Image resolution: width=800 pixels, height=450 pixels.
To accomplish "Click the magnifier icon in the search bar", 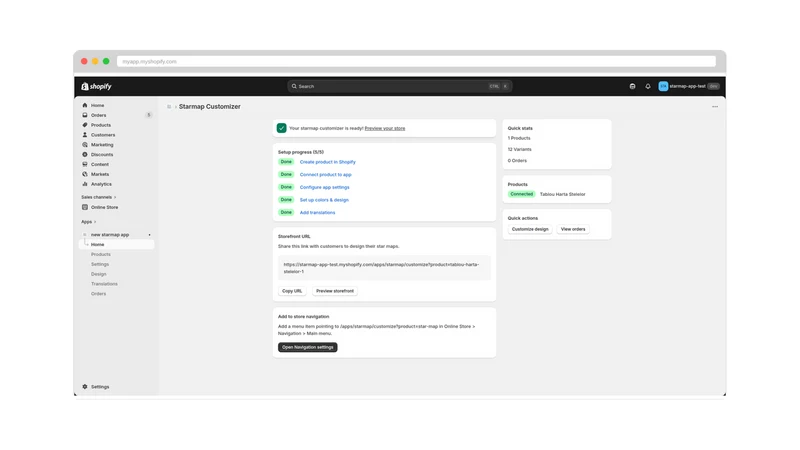I will pyautogui.click(x=294, y=86).
